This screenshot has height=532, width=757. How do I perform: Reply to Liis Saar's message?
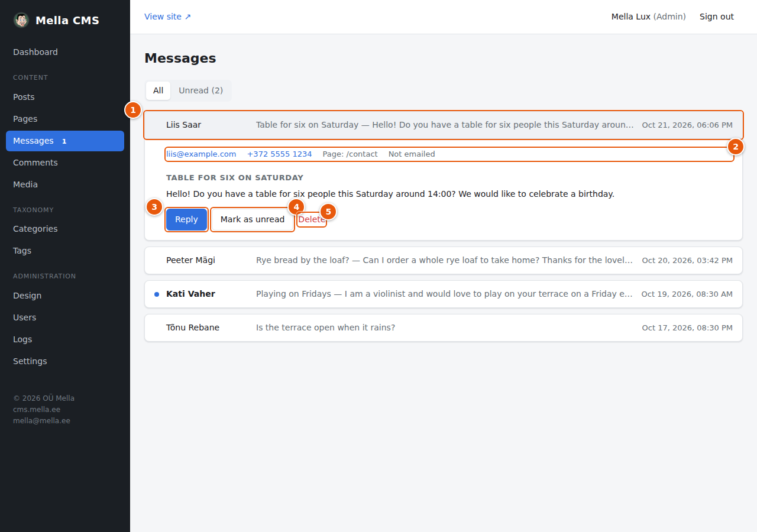pos(186,219)
